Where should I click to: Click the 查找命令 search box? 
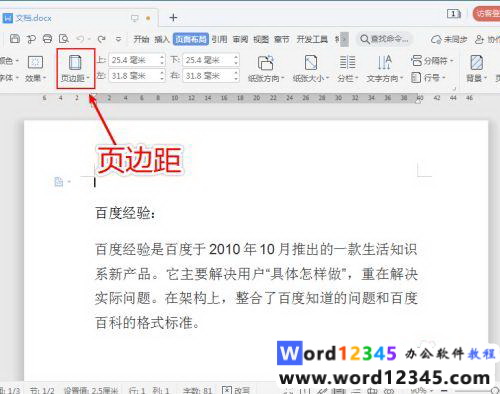tap(385, 39)
